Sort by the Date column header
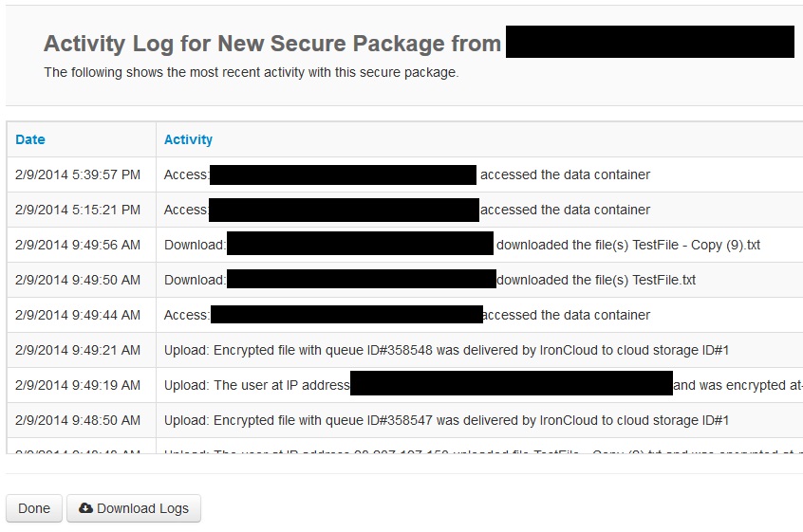Image resolution: width=803 pixels, height=532 pixels. pyautogui.click(x=30, y=139)
